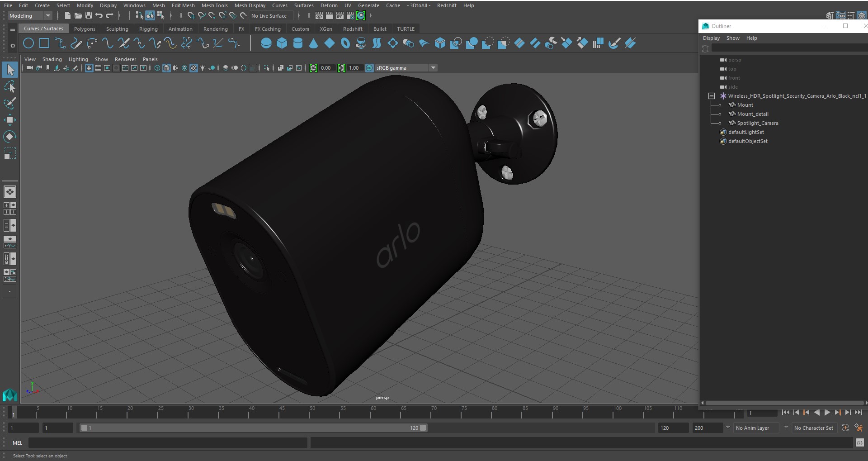Toggle snap to grids icon
This screenshot has width=868, height=461.
pos(191,16)
